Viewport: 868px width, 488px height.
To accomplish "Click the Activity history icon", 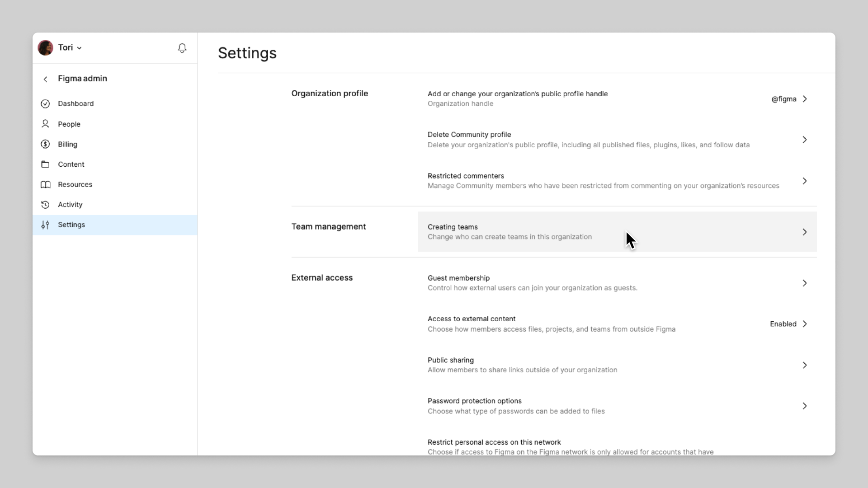I will point(45,205).
